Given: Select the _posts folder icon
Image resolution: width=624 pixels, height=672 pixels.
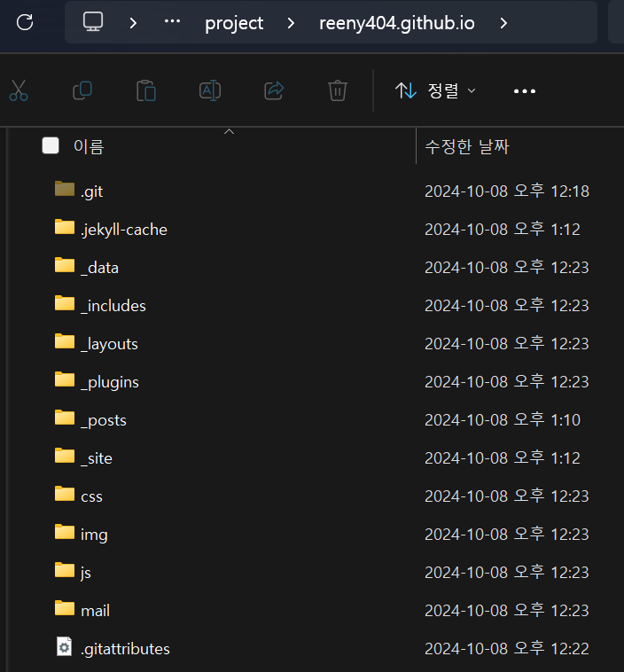Looking at the screenshot, I should [65, 418].
